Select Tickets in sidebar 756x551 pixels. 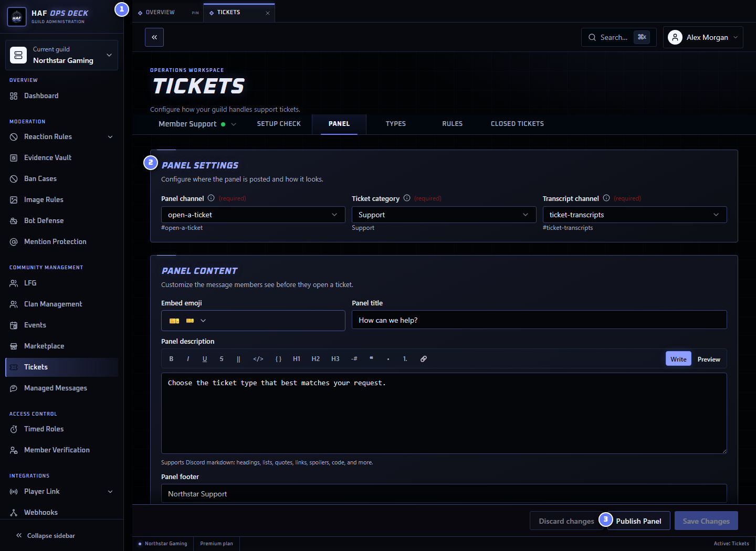(x=61, y=367)
